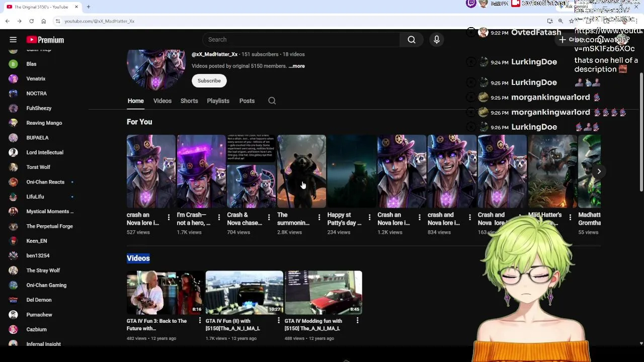Click the page vertical scrollbar

coord(641,132)
